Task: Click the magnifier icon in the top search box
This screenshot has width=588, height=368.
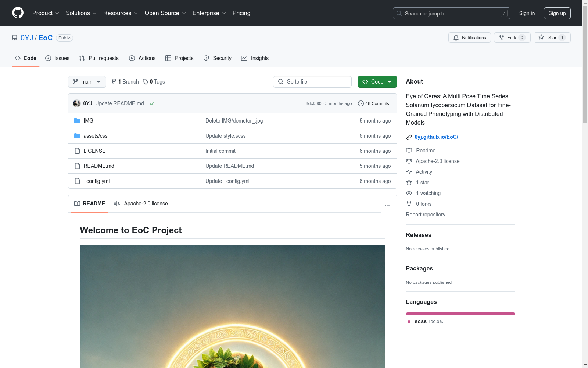Action: (399, 13)
